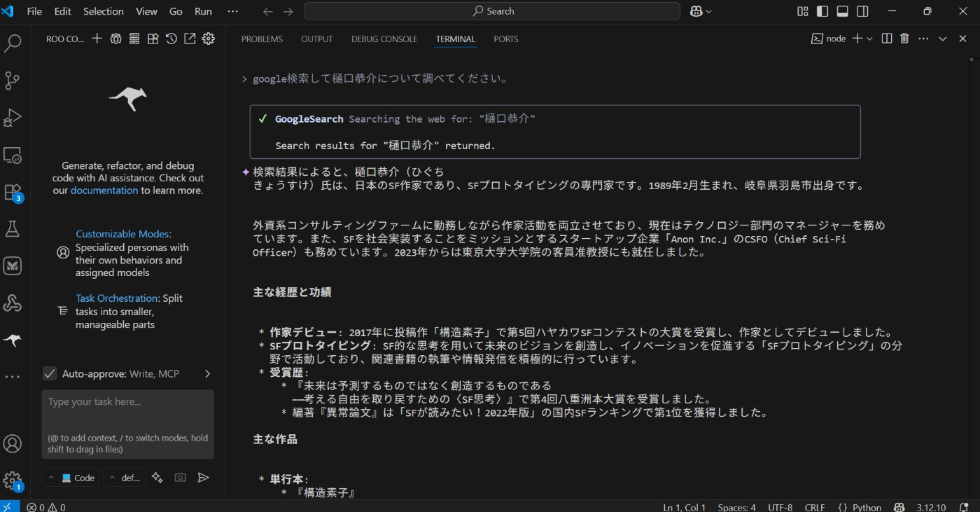
Task: Close the bottom panel with X
Action: (x=962, y=39)
